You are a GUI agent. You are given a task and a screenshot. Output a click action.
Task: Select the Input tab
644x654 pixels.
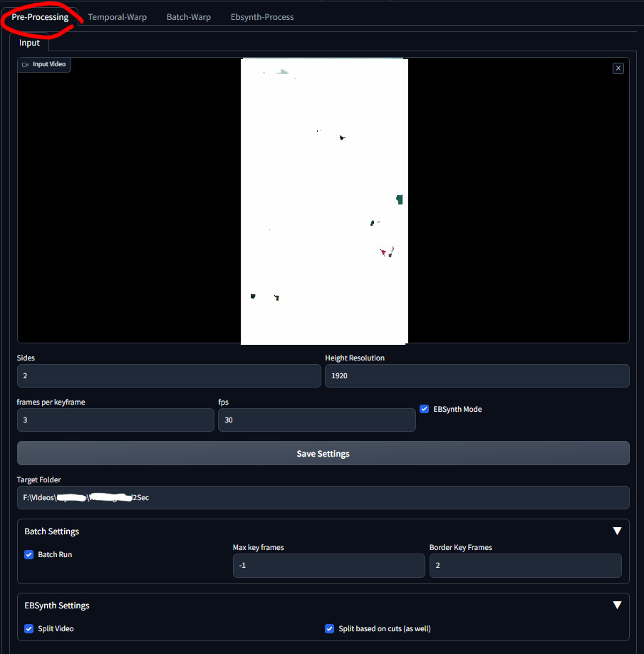pyautogui.click(x=29, y=42)
